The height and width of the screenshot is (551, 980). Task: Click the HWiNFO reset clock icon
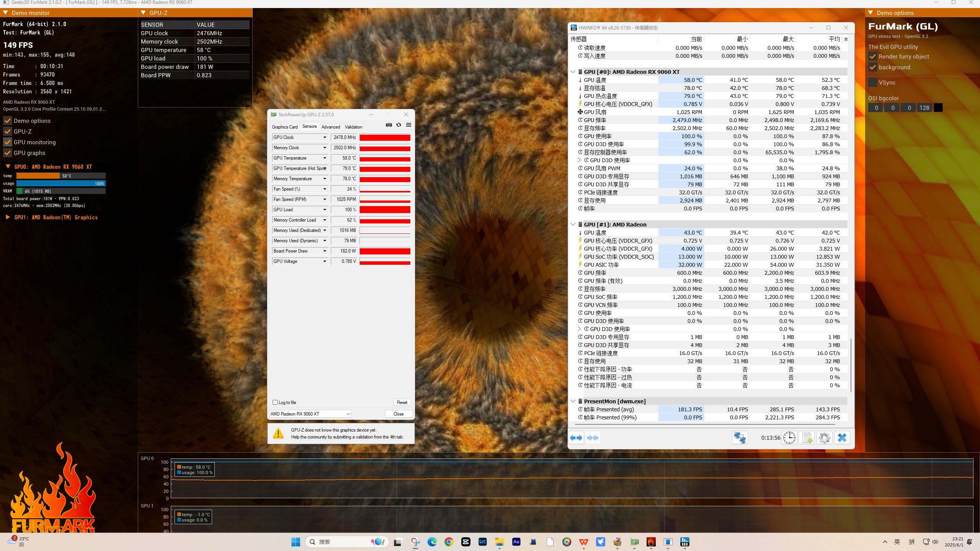[789, 438]
